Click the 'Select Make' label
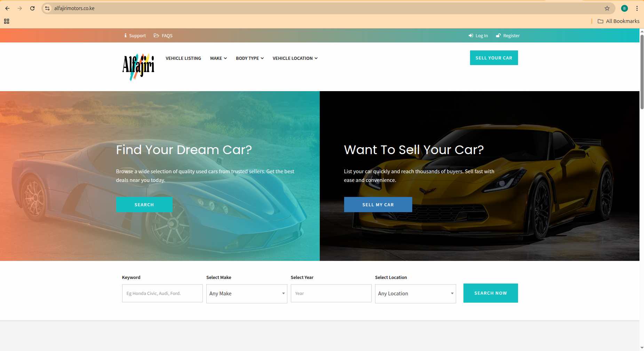The width and height of the screenshot is (644, 351). tap(218, 277)
